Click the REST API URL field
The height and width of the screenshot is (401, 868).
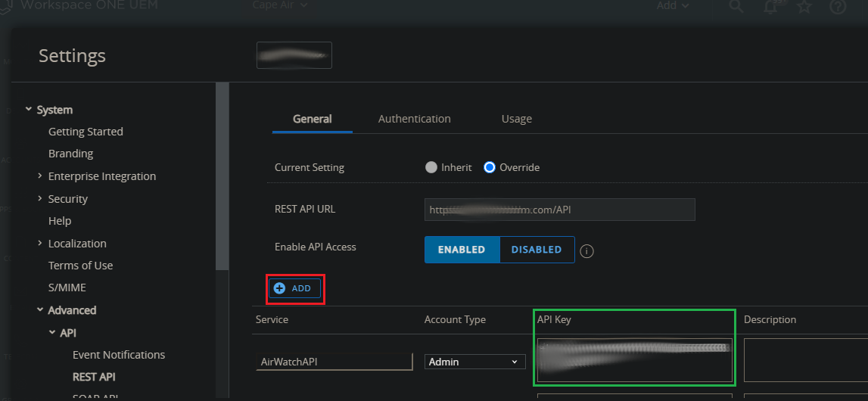coord(560,210)
